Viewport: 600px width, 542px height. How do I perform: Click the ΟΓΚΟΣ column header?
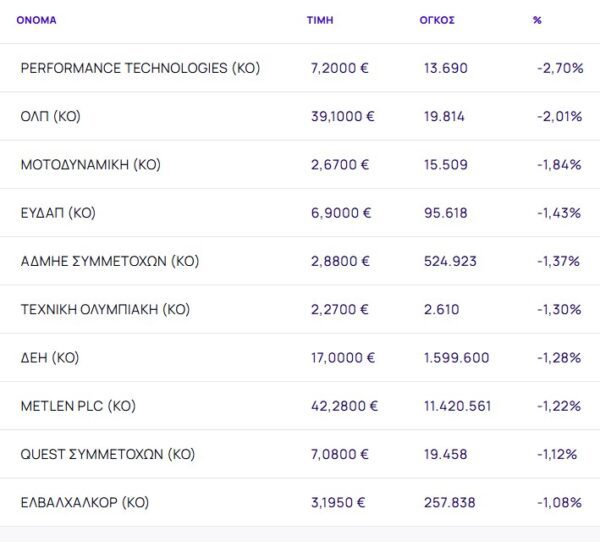(437, 20)
